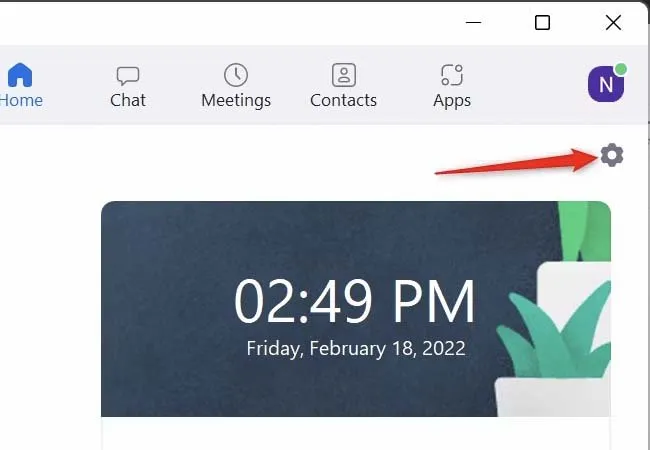
Task: Select the Contacts tab label
Action: coord(343,100)
